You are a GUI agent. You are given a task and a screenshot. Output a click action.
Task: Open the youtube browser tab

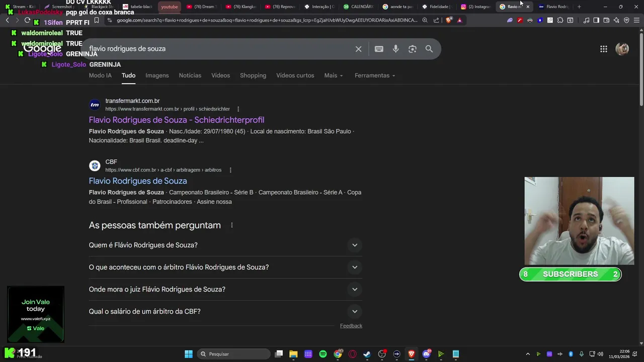[x=170, y=7]
